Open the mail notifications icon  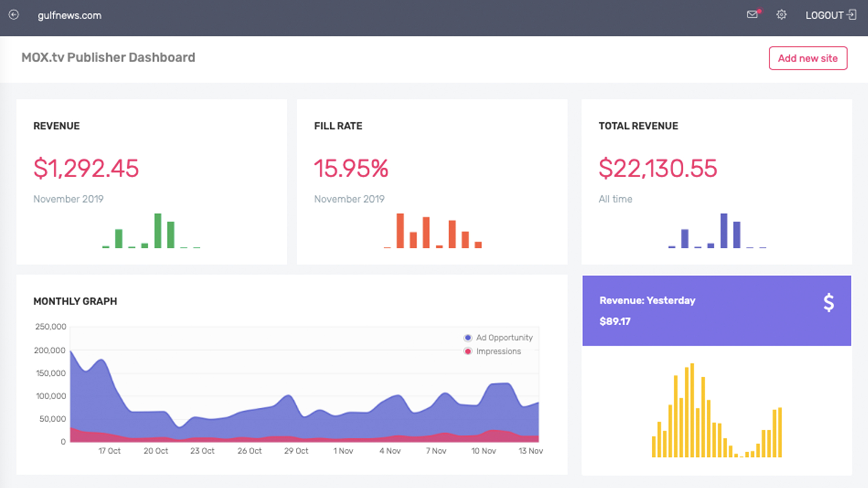pos(752,15)
